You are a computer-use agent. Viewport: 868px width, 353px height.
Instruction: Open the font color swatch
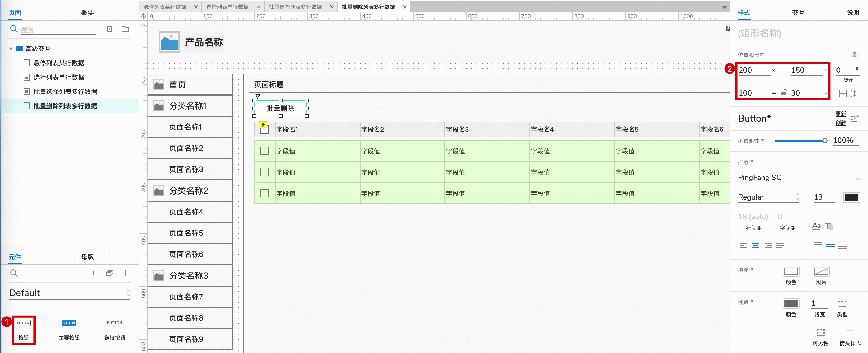point(851,197)
